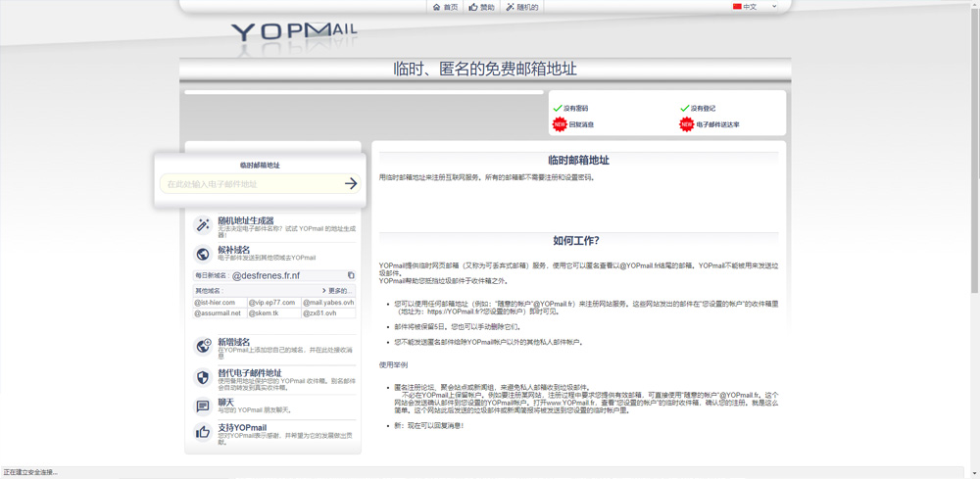980x479 pixels.
Task: Go to the Home (首页) menu item
Action: (x=445, y=7)
